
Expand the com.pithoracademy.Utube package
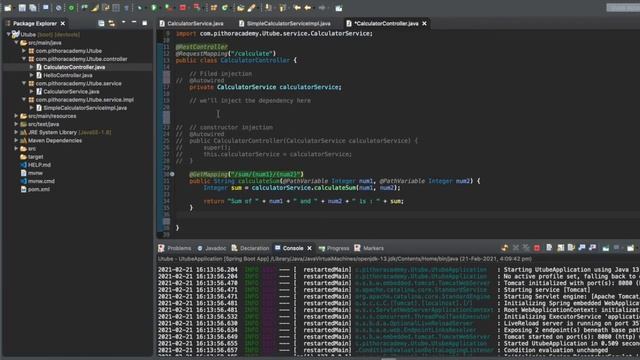tap(24, 51)
